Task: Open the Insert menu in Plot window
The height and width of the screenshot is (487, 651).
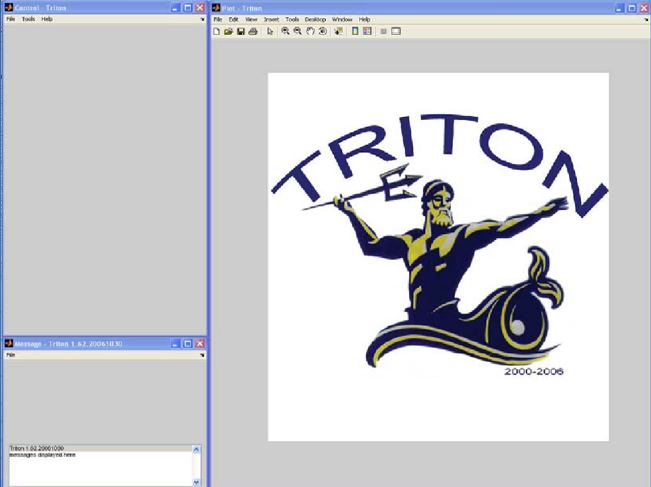Action: coord(271,19)
